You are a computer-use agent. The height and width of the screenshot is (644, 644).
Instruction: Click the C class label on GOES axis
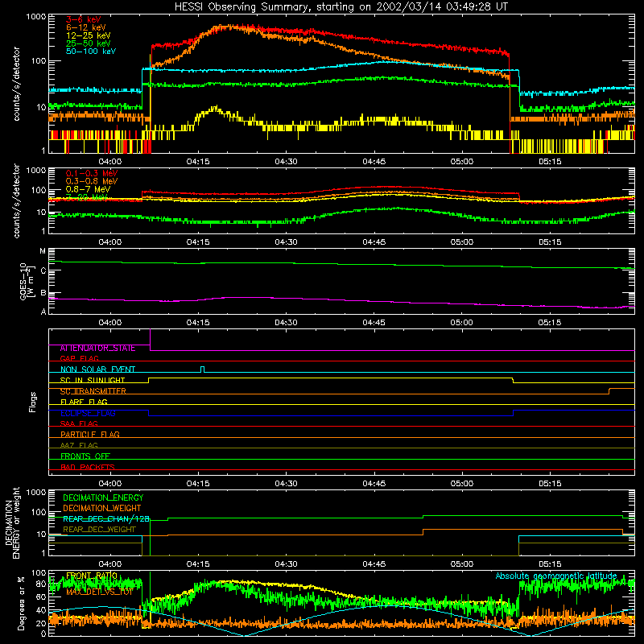[x=43, y=271]
